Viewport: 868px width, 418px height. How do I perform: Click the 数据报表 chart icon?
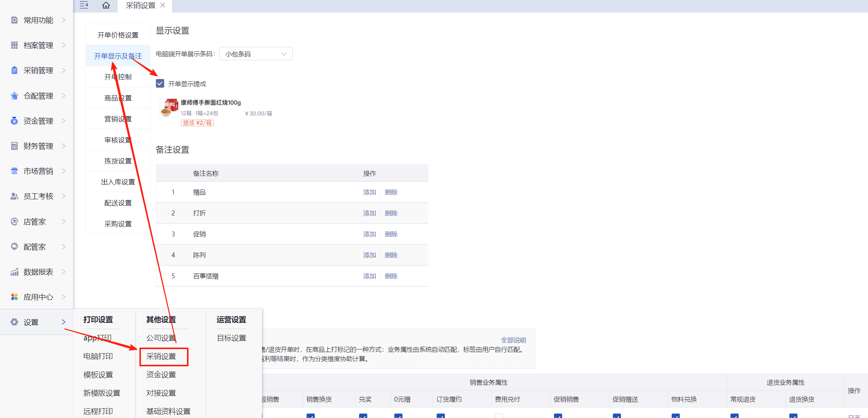point(14,272)
